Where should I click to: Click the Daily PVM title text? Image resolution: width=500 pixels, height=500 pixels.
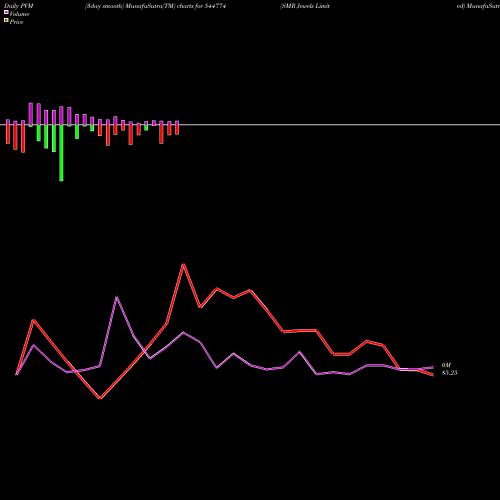click(x=19, y=6)
